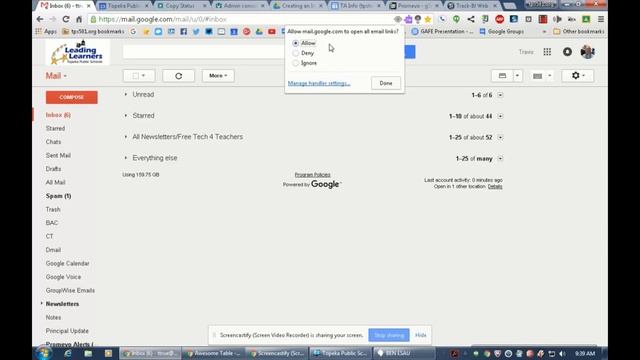This screenshot has width=640, height=360.
Task: Open last account activity Details link
Action: 495,187
